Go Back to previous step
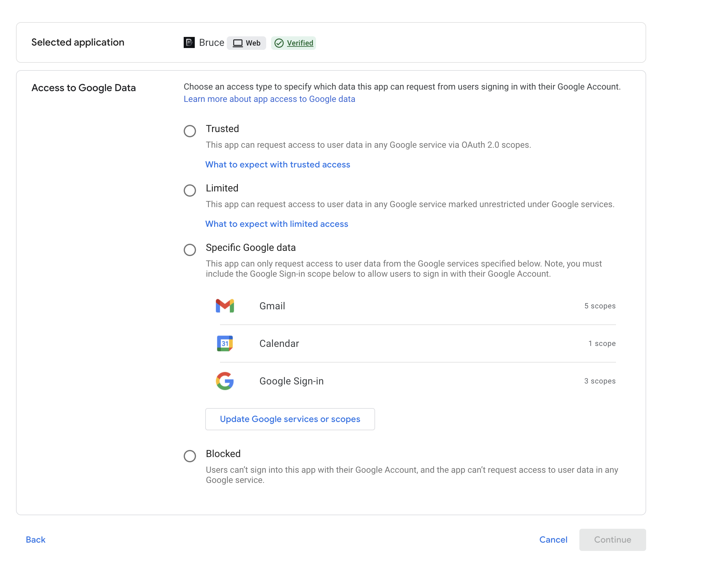728x586 pixels. [x=35, y=540]
